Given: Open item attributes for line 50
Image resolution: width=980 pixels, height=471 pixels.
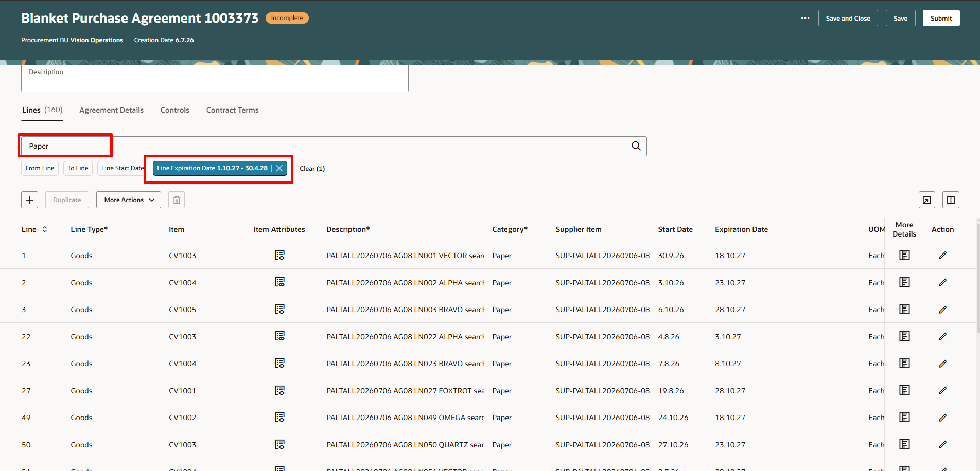Looking at the screenshot, I should 279,444.
